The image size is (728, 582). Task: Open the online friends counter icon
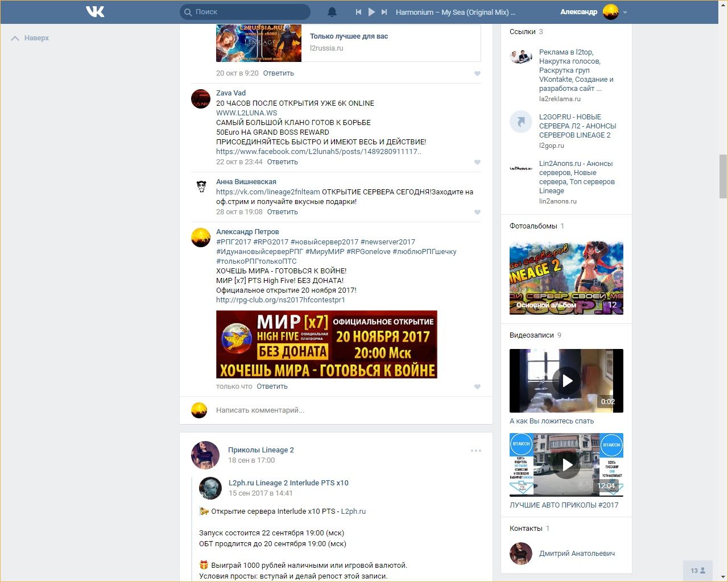(x=698, y=571)
